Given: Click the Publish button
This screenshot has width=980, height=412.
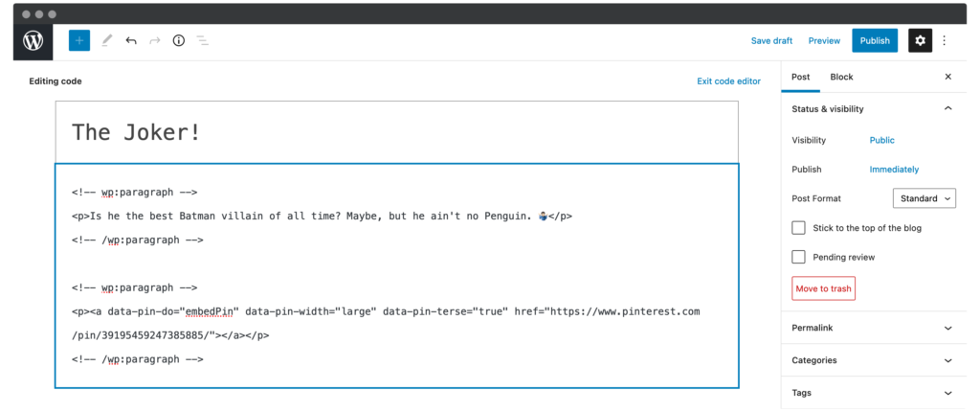Looking at the screenshot, I should pyautogui.click(x=875, y=40).
